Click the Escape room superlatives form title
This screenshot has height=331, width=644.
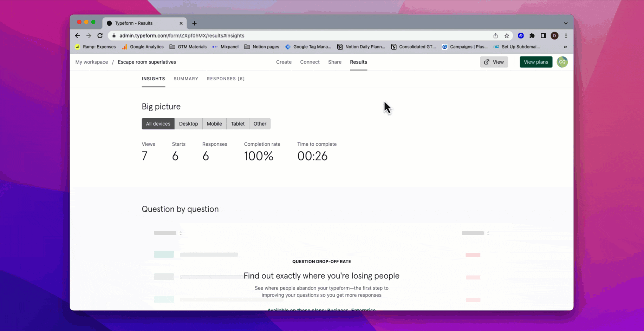coord(147,62)
